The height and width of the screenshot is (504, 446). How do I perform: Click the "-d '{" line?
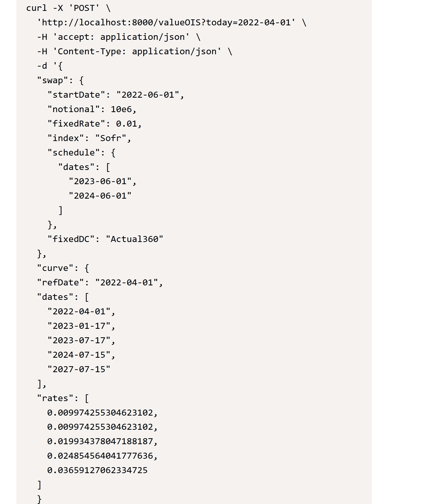[50, 66]
